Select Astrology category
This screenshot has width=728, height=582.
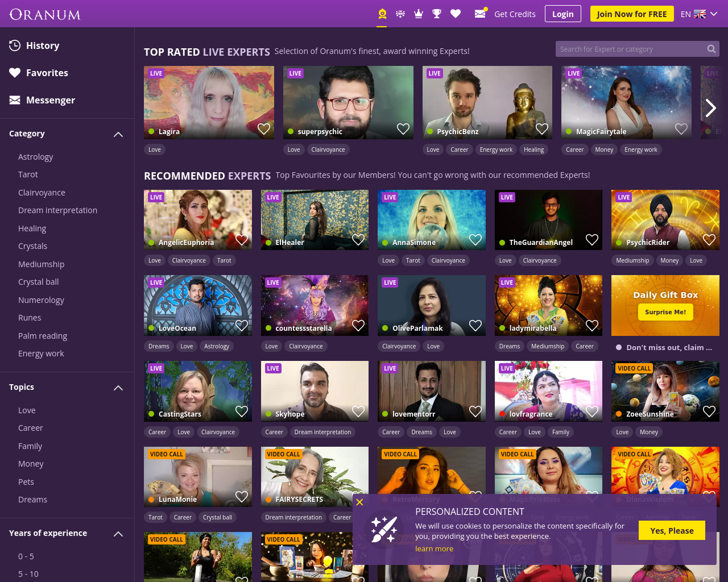pyautogui.click(x=35, y=157)
